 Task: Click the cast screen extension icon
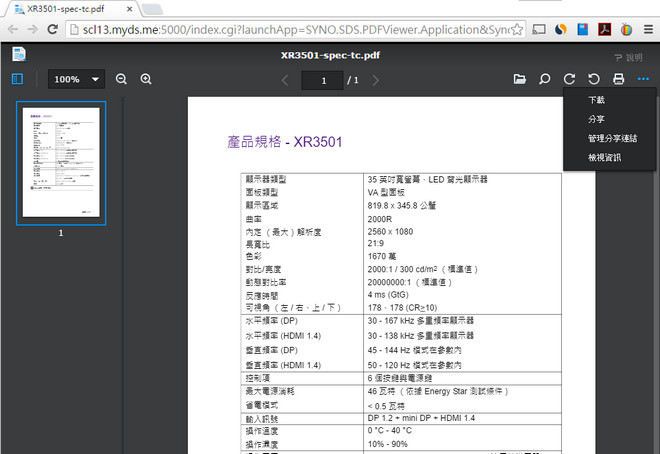click(x=539, y=29)
